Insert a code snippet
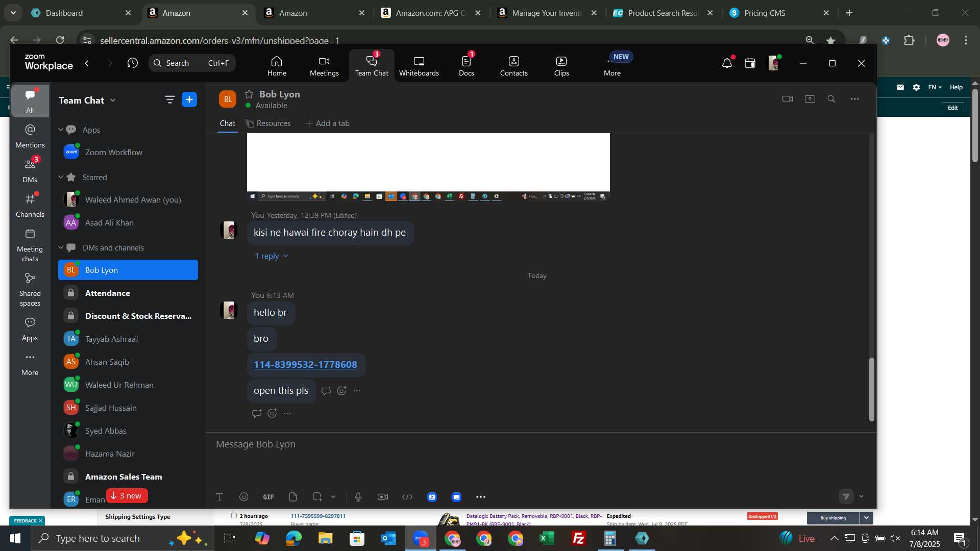This screenshot has height=551, width=980. (x=407, y=497)
